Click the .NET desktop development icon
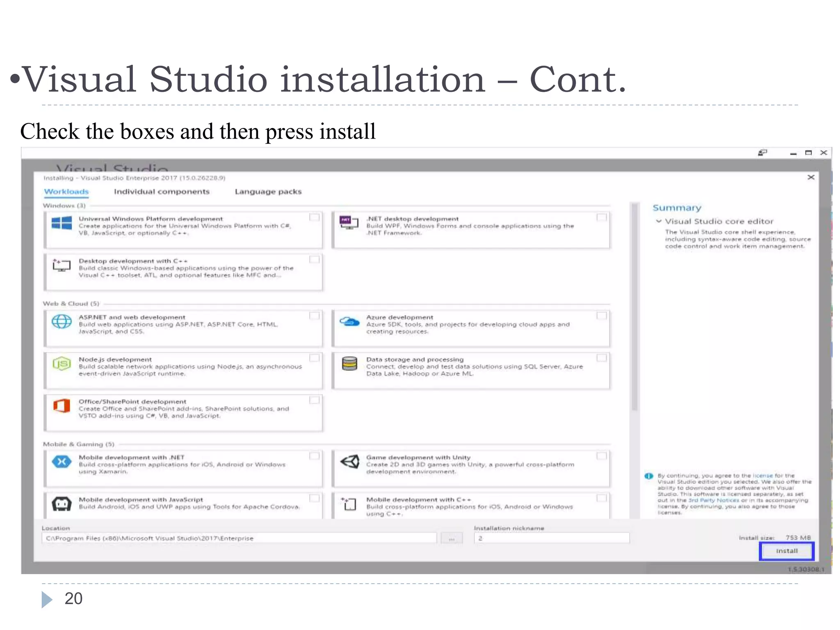This screenshot has height=630, width=840. coord(349,222)
